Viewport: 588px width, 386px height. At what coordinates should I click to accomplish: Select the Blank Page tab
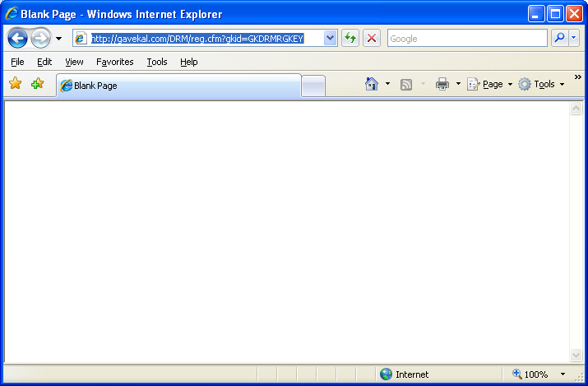point(179,86)
